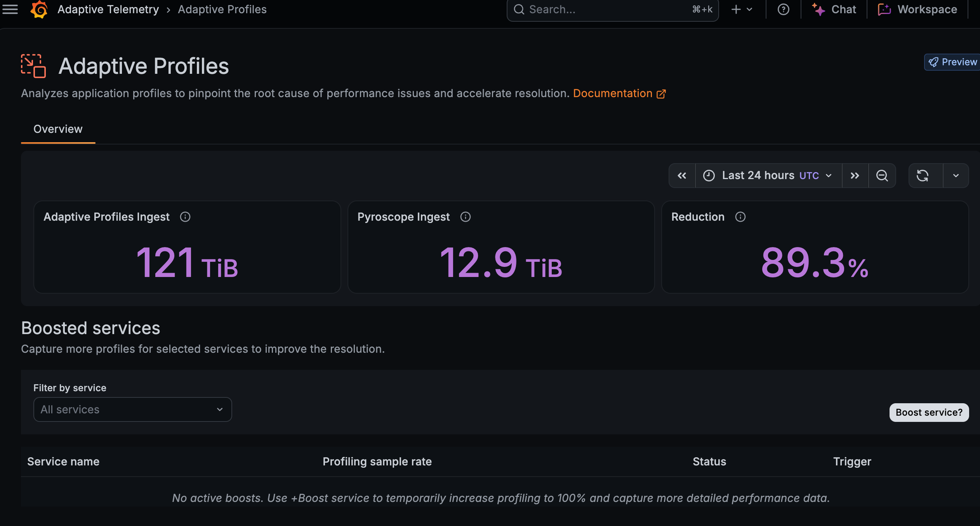
Task: Zoom out the time range
Action: tap(882, 176)
